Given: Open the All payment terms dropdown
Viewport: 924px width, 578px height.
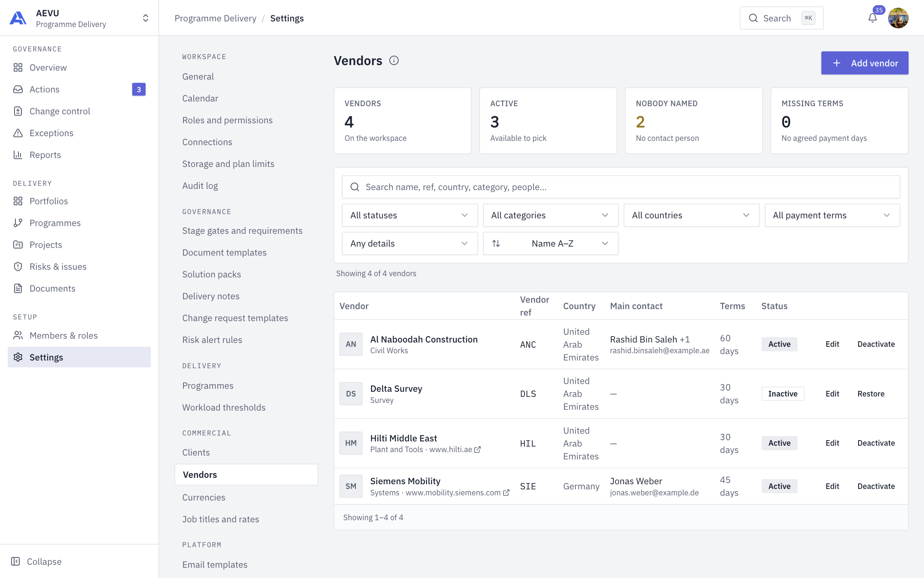Looking at the screenshot, I should point(832,215).
